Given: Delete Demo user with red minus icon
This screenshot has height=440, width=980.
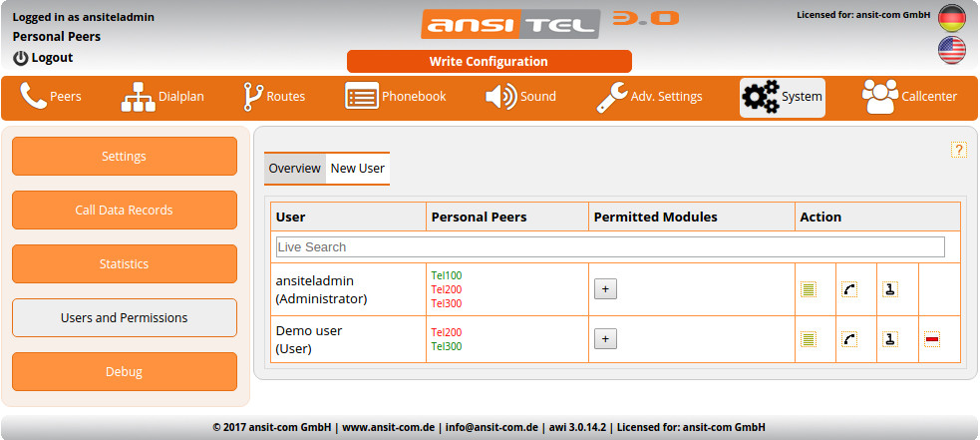Looking at the screenshot, I should pyautogui.click(x=931, y=339).
